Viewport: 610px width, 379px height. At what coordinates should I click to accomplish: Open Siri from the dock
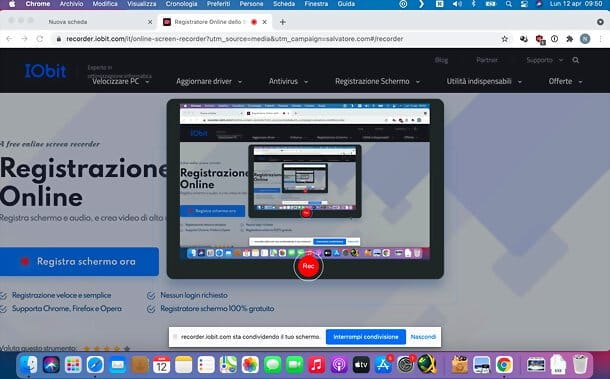(51, 365)
